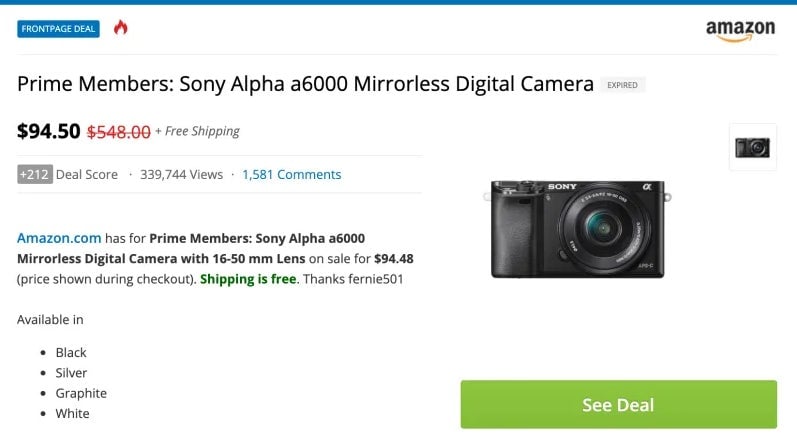Image resolution: width=797 pixels, height=448 pixels.
Task: Follow the Amazon.com link in description
Action: point(59,238)
